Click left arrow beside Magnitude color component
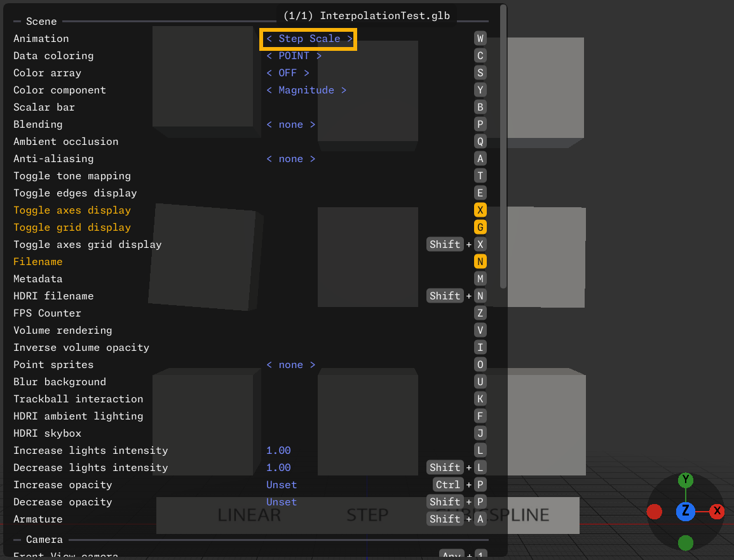The image size is (734, 560). coord(269,90)
